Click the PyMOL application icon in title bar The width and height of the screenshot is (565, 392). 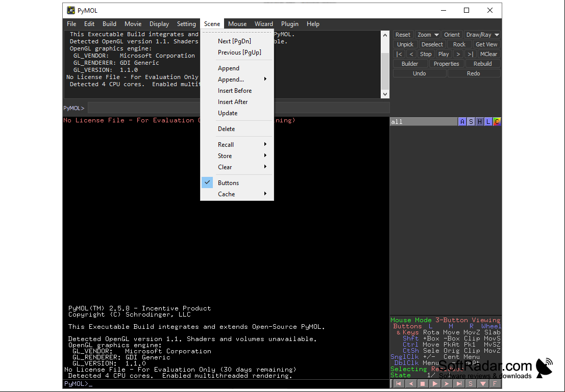[x=71, y=10]
